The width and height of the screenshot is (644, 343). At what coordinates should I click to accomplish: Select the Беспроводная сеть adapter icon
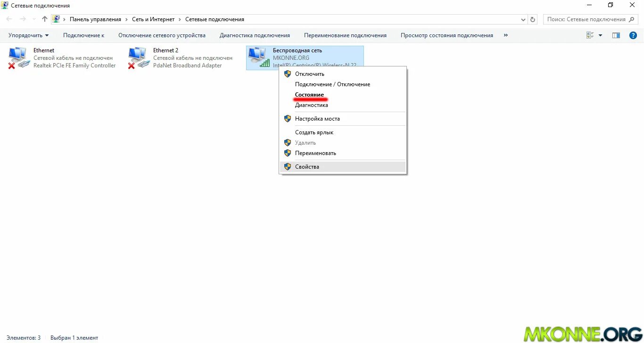[259, 57]
